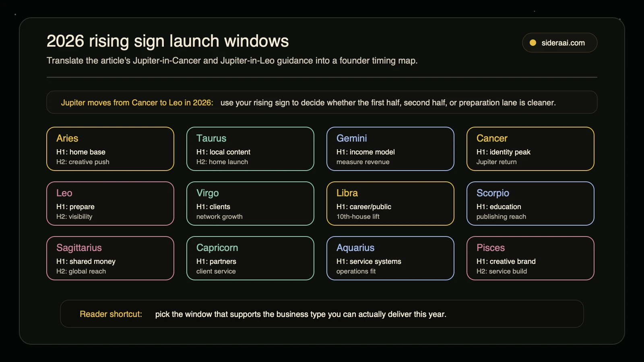Click 'Jupiter return' line
This screenshot has width=644, height=362.
tap(497, 162)
